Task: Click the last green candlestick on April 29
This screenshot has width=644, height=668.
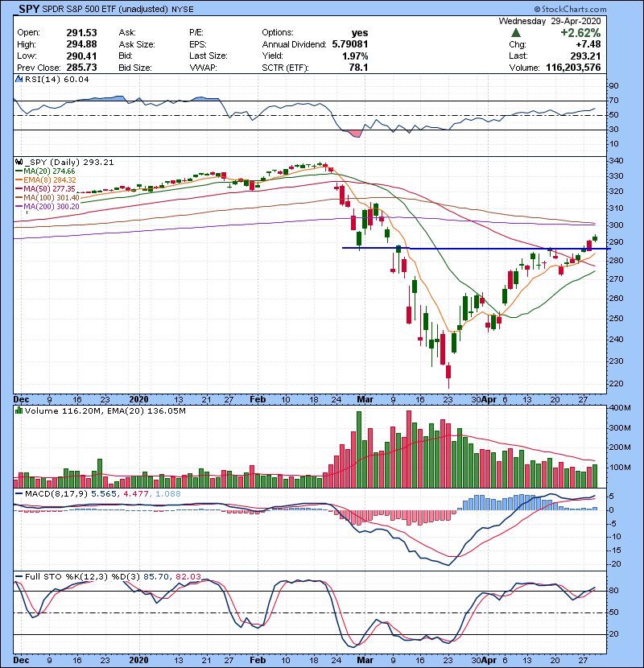Action: pos(595,238)
